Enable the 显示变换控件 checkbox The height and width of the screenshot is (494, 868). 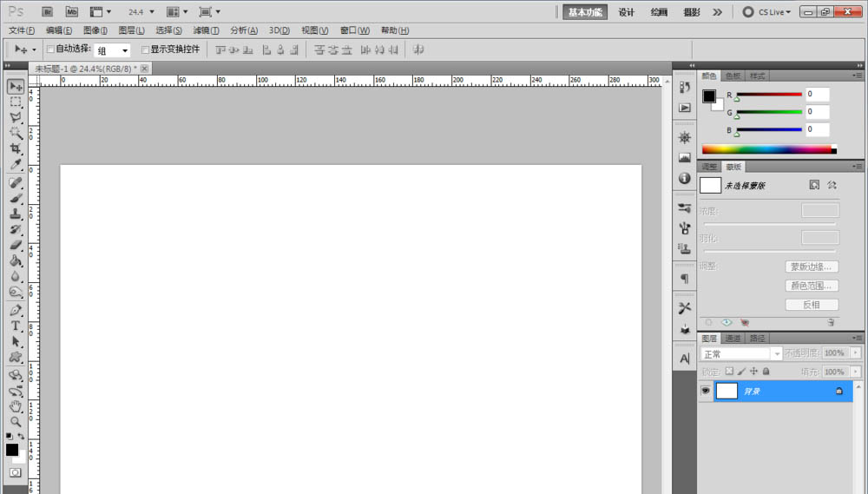click(x=145, y=49)
